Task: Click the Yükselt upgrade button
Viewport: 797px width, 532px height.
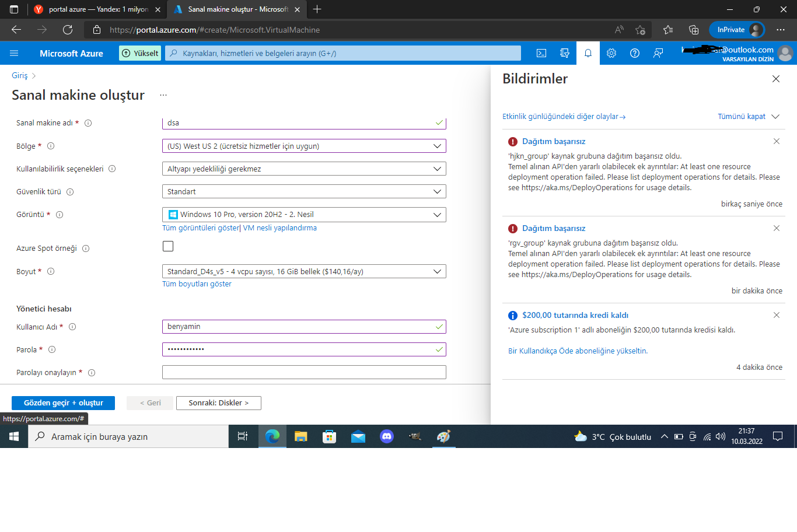Action: point(140,53)
